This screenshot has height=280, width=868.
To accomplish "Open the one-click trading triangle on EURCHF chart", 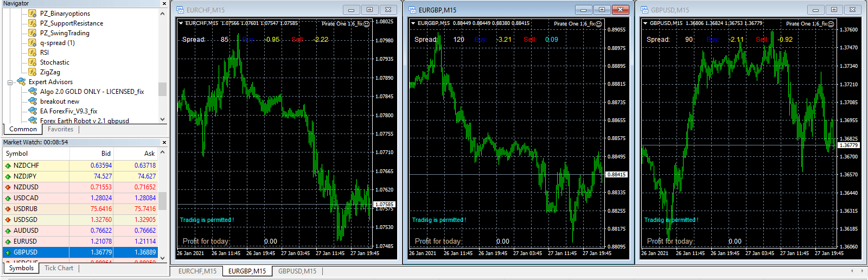I will pyautogui.click(x=181, y=23).
